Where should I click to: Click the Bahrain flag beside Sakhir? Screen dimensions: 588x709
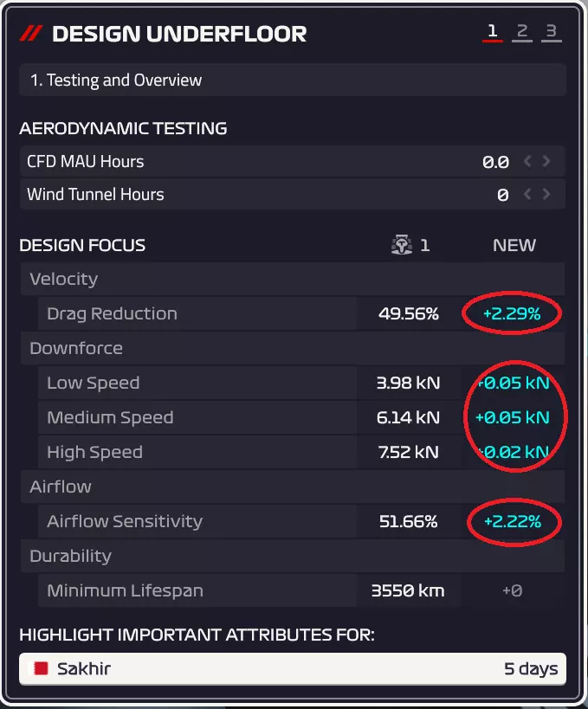pyautogui.click(x=39, y=668)
